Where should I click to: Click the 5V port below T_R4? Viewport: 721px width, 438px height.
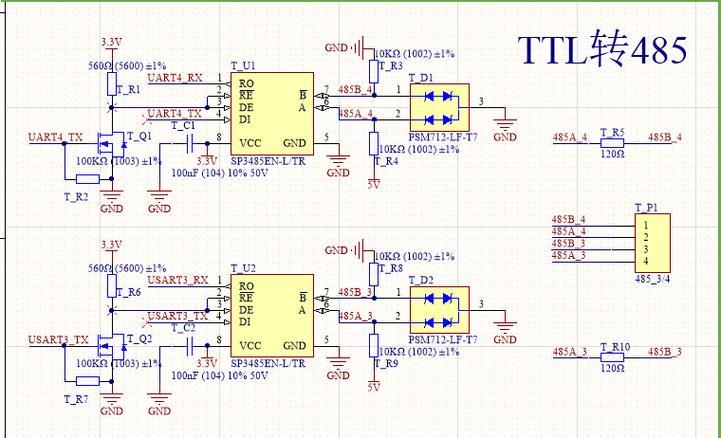pos(374,183)
